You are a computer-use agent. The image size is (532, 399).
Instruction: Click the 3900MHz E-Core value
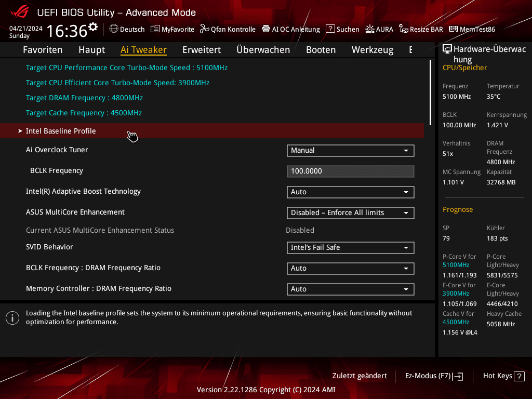456,294
